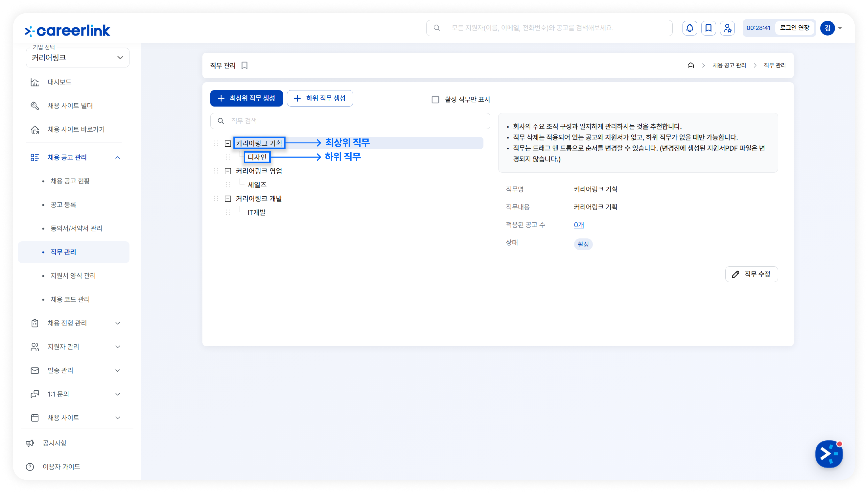868x493 pixels.
Task: Open the careerlink chat widget
Action: (829, 454)
